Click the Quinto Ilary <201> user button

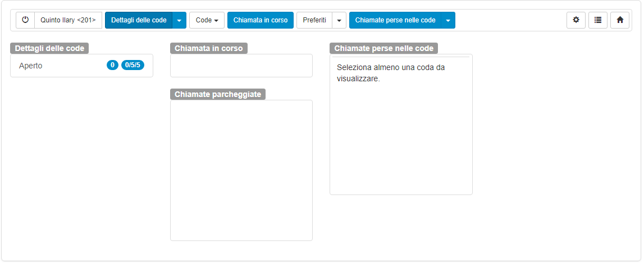coord(68,20)
